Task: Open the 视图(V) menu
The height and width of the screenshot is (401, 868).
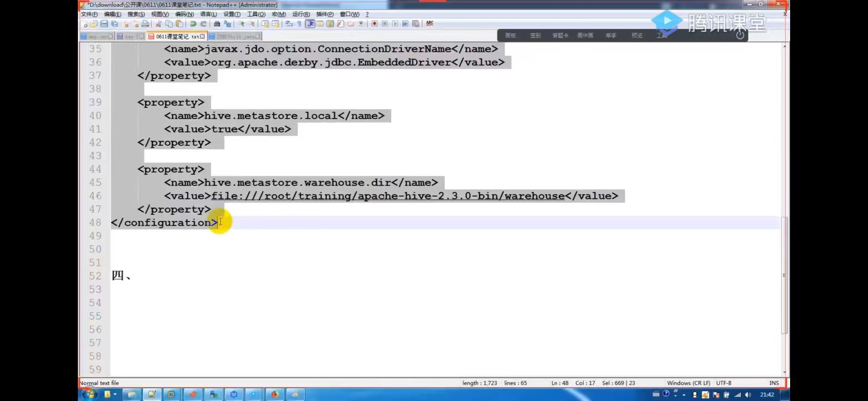Action: tap(160, 14)
